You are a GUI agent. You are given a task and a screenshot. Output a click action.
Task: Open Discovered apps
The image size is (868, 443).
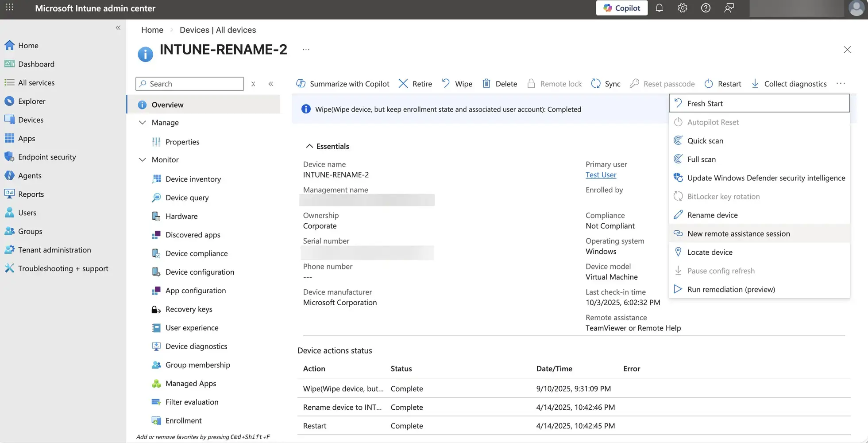193,235
